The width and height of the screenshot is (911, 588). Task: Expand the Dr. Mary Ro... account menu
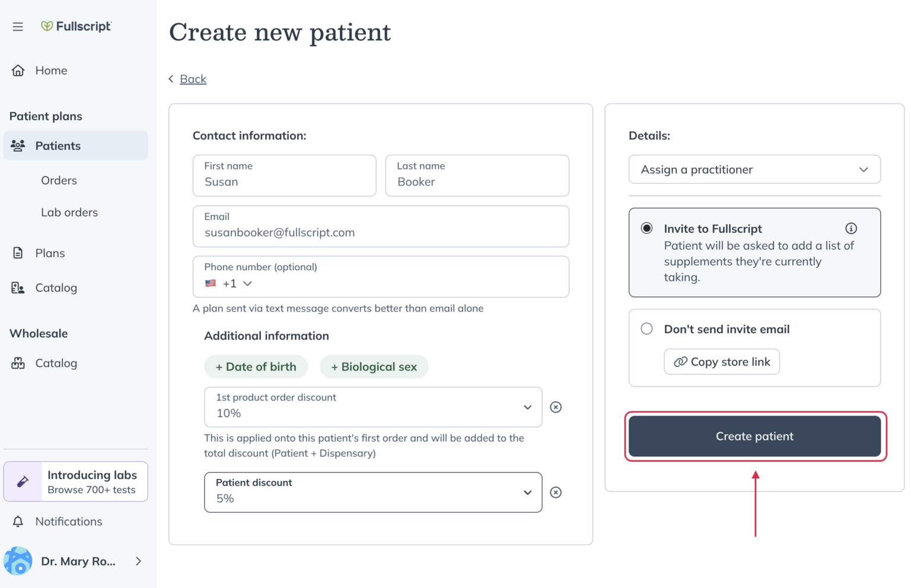138,561
